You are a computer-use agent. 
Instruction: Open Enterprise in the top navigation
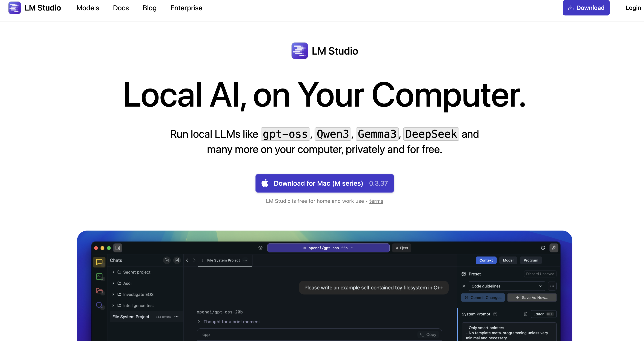186,8
